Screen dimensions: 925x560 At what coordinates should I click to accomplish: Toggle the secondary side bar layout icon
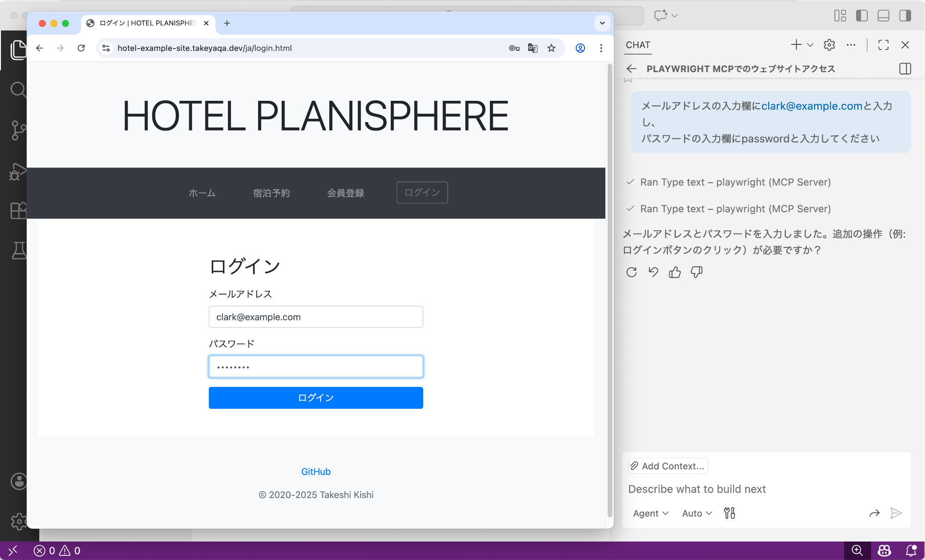(x=905, y=16)
